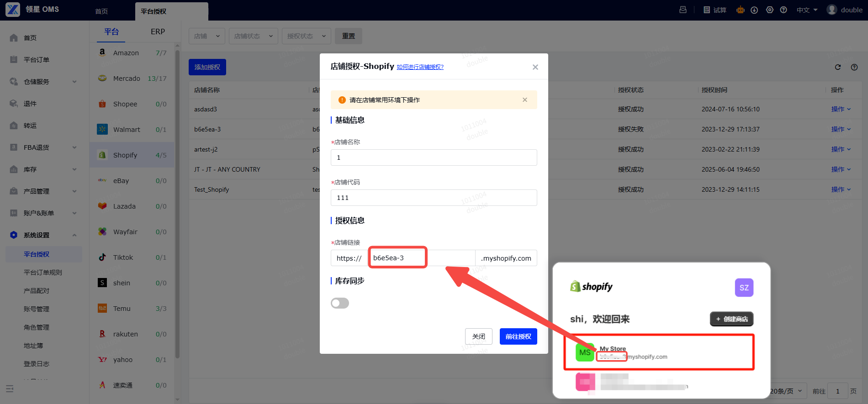Collapse the sidebar with bottom-left menu icon
This screenshot has height=404, width=868.
pos(10,389)
